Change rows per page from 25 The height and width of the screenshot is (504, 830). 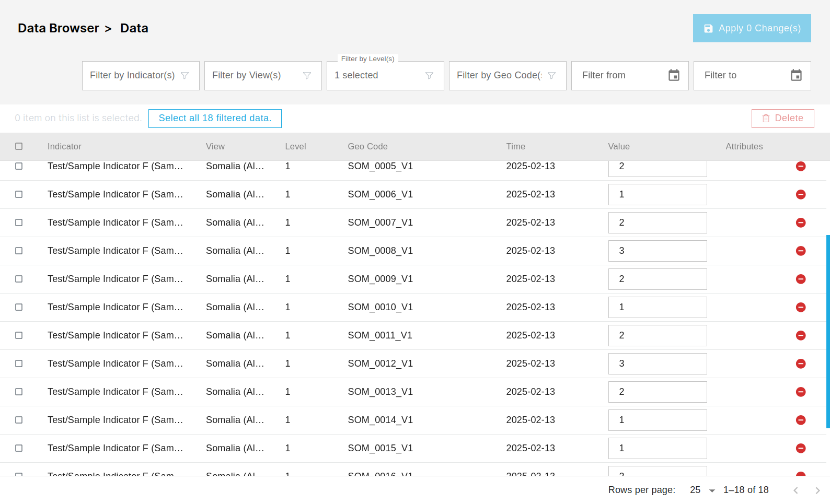(702, 490)
